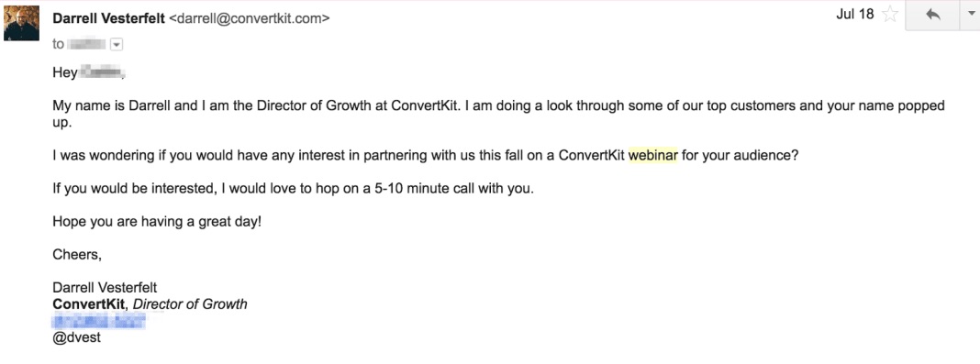Click Darrell Vesterfelt name in the signature

pyautogui.click(x=105, y=288)
